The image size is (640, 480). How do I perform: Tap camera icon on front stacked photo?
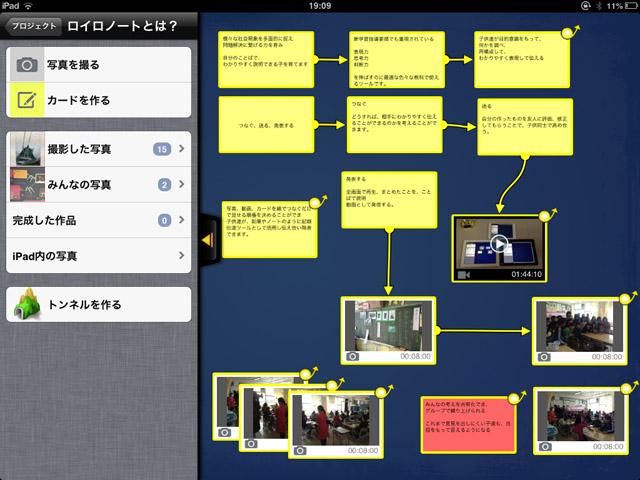pyautogui.click(x=300, y=451)
